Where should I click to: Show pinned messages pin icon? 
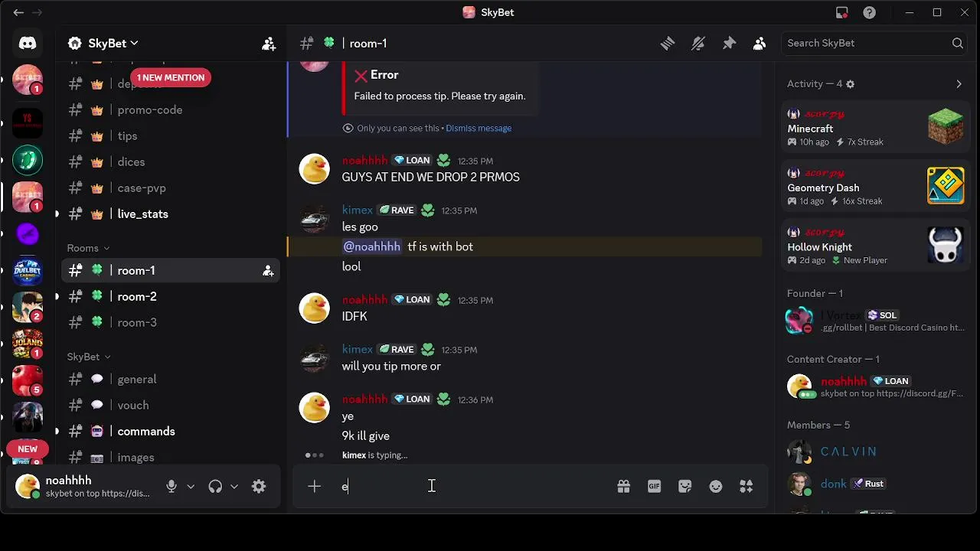click(729, 44)
